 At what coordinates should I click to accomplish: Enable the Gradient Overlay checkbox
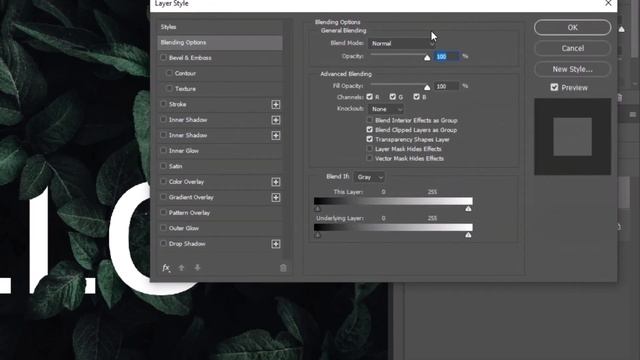click(164, 197)
